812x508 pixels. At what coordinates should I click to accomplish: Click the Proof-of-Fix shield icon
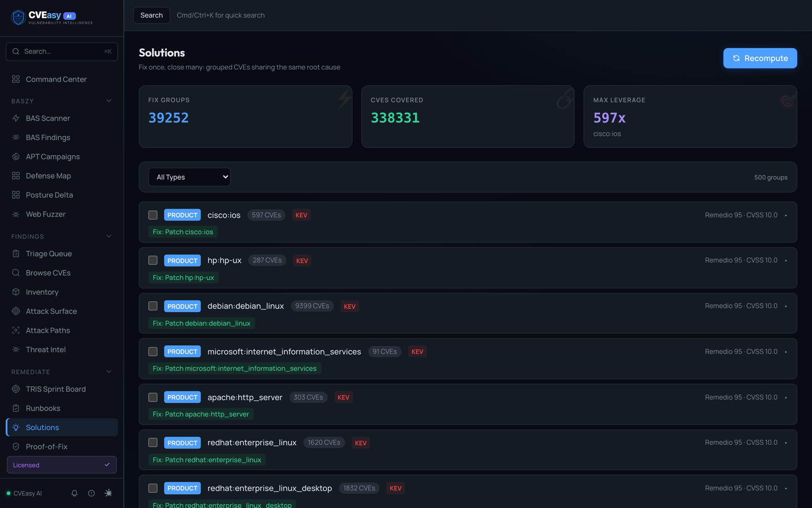pyautogui.click(x=16, y=447)
